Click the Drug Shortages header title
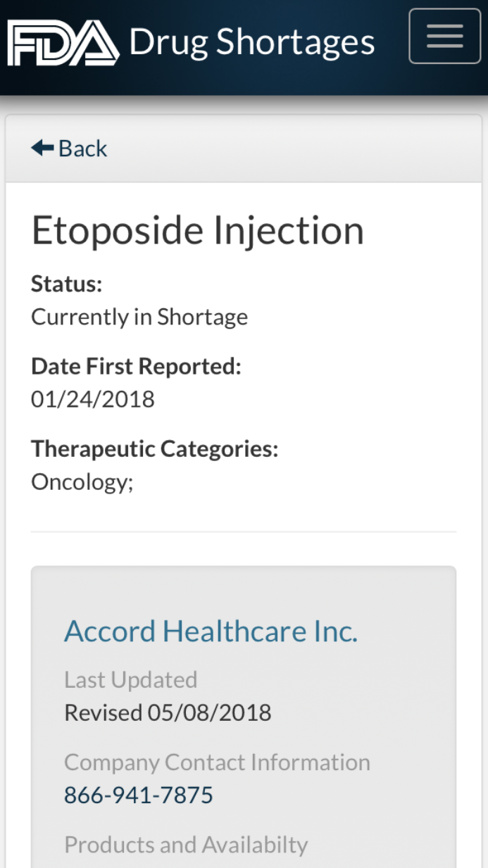The height and width of the screenshot is (868, 488). tap(251, 42)
